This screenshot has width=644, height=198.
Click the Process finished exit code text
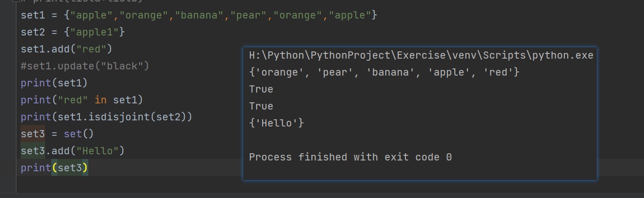click(350, 157)
